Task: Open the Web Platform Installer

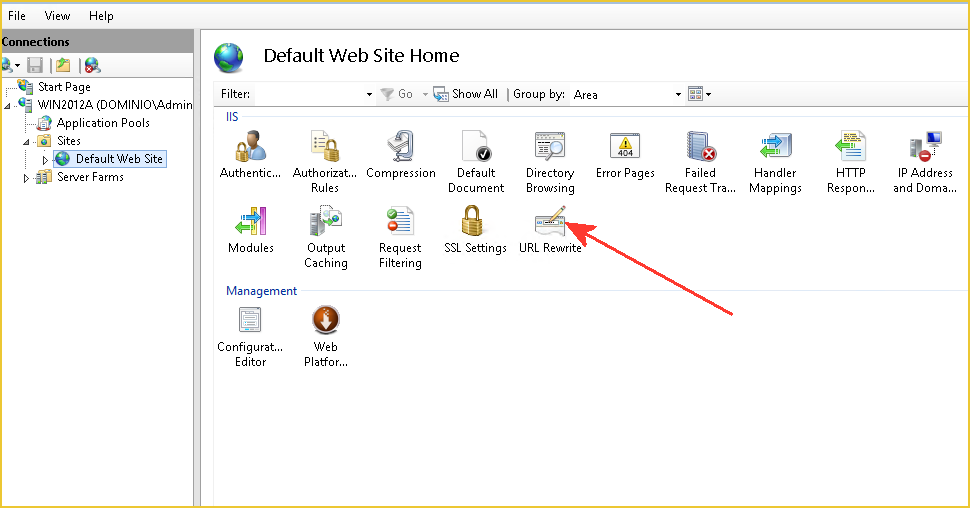Action: [x=325, y=336]
